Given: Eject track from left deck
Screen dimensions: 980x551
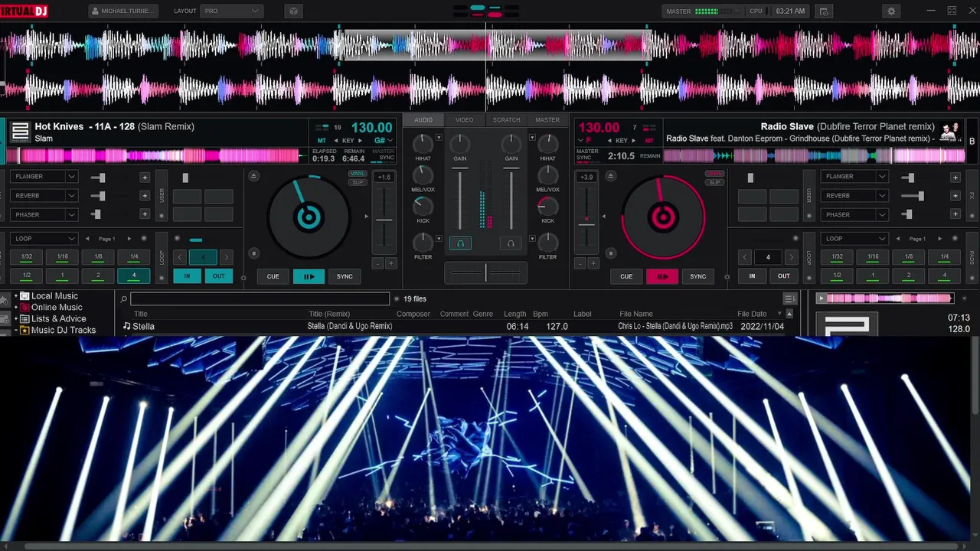Looking at the screenshot, I should (253, 176).
